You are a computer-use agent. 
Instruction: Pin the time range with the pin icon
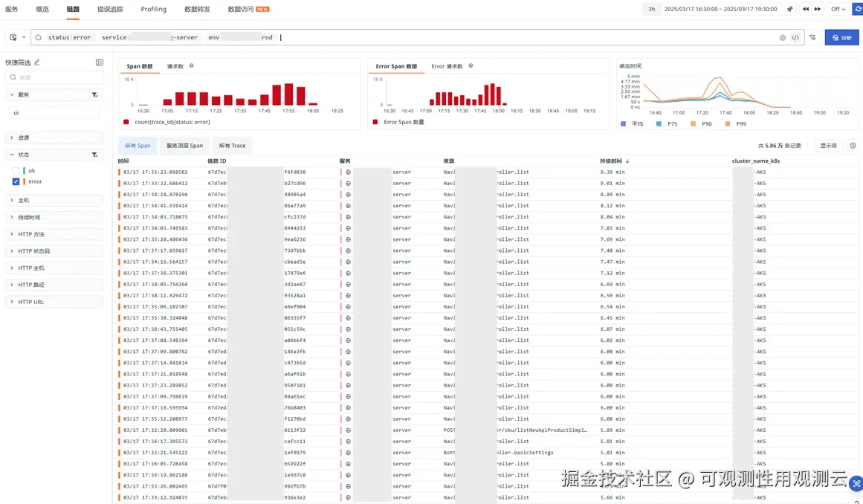(790, 9)
